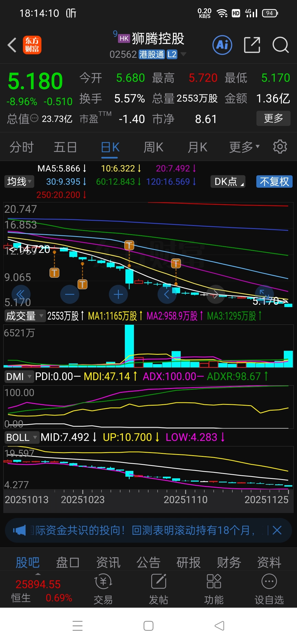Tap the tallest volume bar

click(x=129, y=346)
